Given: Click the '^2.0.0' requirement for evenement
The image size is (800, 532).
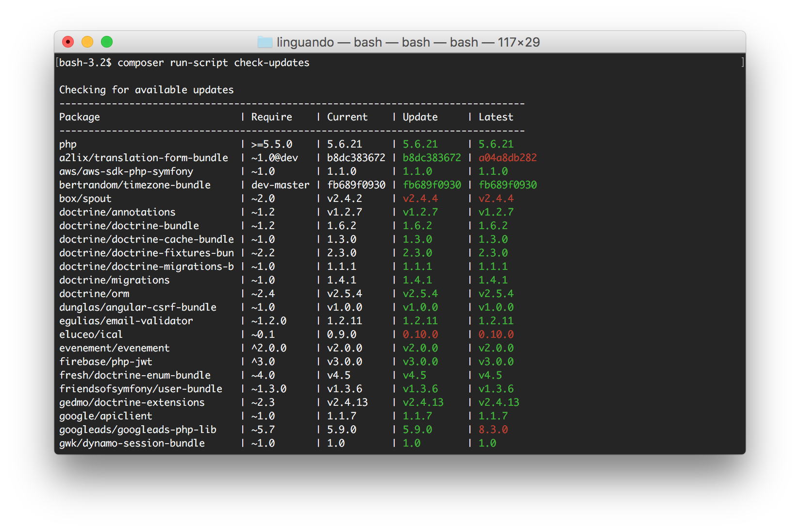Looking at the screenshot, I should coord(269,348).
